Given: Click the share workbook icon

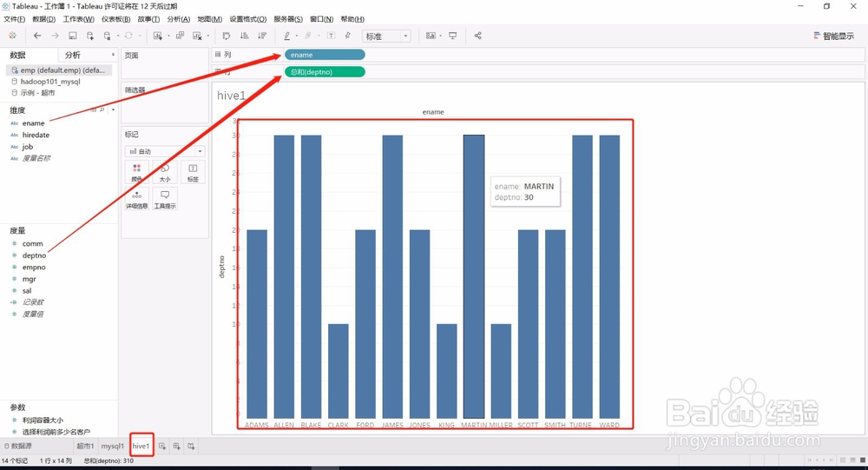Looking at the screenshot, I should point(477,36).
